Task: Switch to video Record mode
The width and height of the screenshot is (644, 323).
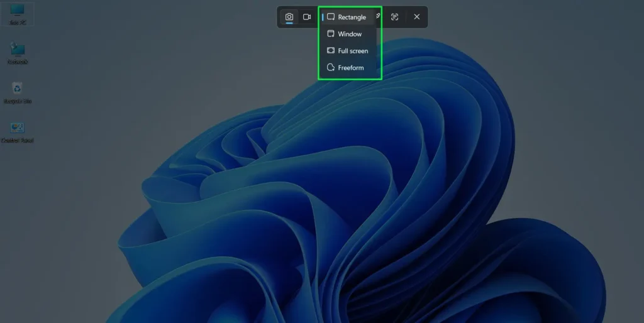Action: coord(307,17)
